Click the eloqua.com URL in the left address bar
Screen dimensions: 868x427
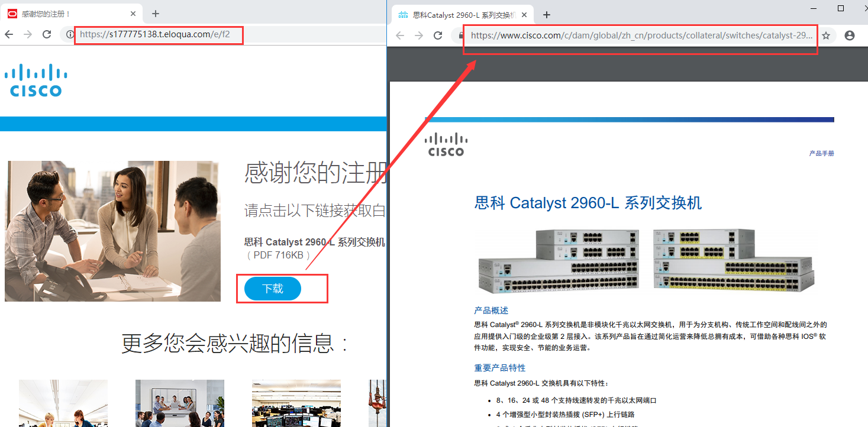click(154, 34)
